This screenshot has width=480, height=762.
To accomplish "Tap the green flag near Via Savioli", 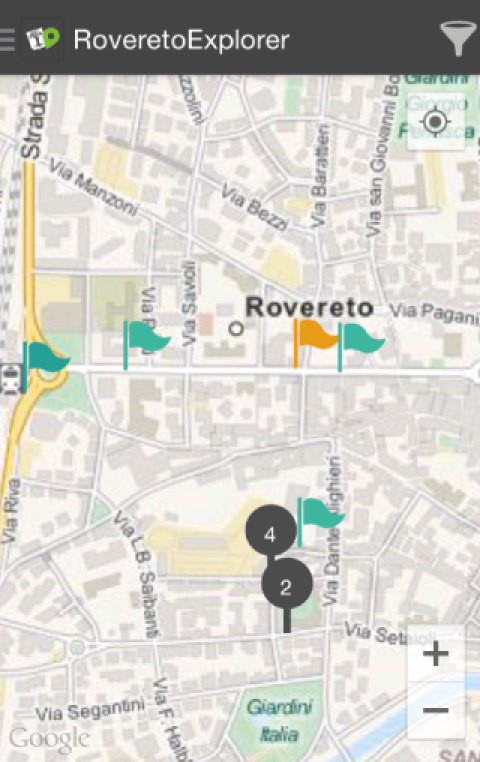I will tap(146, 345).
